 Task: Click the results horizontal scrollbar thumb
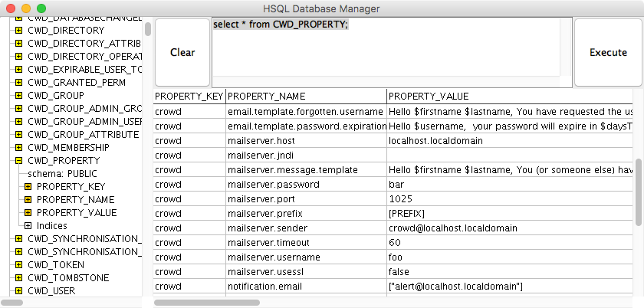coord(207,303)
